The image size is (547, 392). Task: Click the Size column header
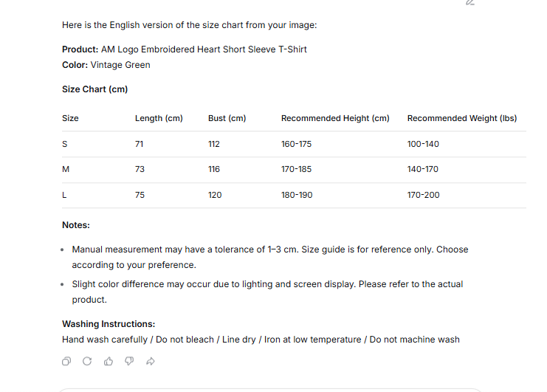(x=70, y=118)
